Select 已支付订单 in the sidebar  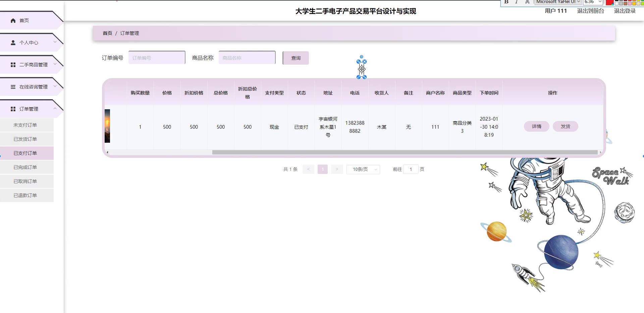pos(27,153)
